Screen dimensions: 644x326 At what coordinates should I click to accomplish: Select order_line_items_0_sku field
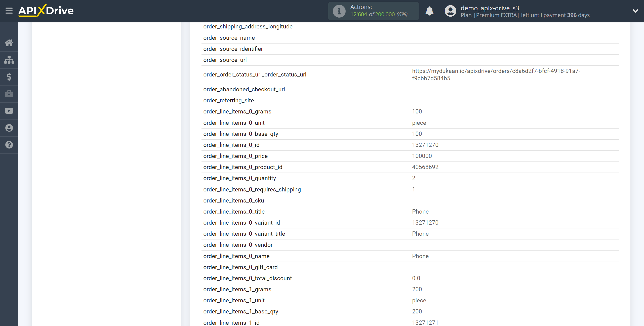point(410,200)
